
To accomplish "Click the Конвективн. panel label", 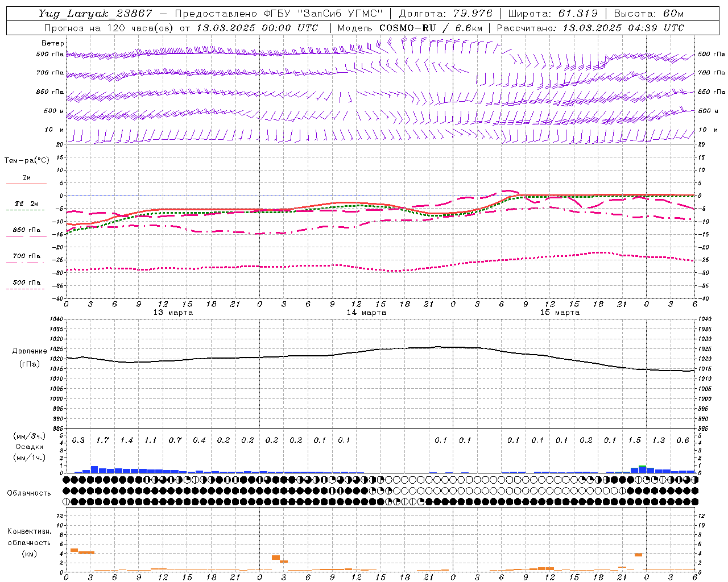I will click(30, 531).
